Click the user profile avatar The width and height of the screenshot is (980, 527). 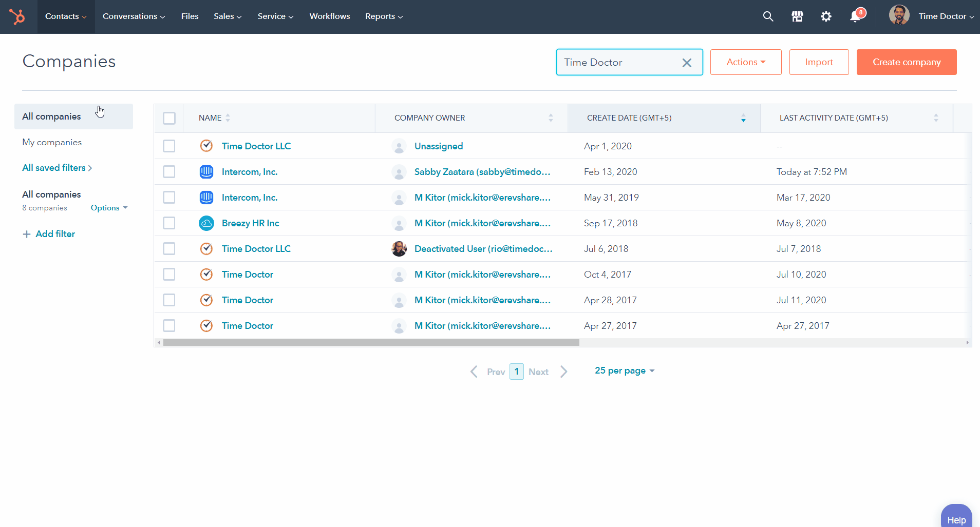tap(899, 15)
